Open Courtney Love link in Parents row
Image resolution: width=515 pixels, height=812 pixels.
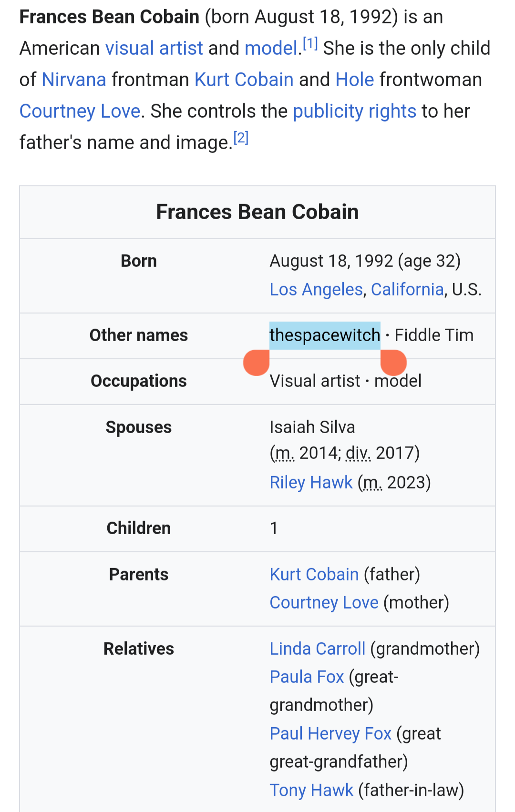(324, 602)
